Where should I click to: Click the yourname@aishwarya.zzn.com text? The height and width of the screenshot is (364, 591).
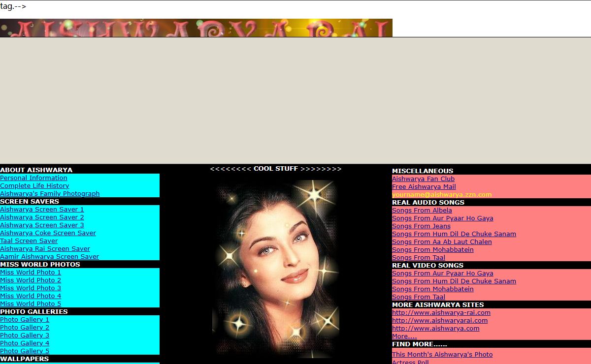(x=442, y=195)
